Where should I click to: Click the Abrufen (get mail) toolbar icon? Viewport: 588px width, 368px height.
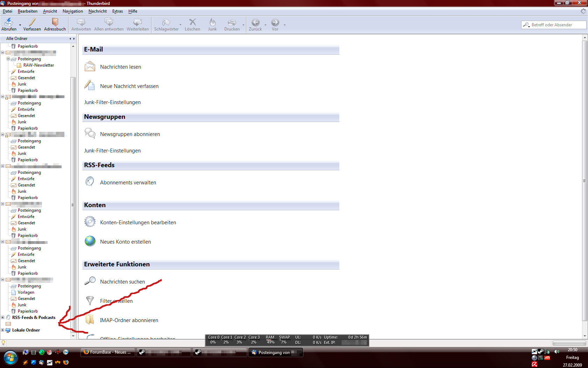click(x=9, y=22)
